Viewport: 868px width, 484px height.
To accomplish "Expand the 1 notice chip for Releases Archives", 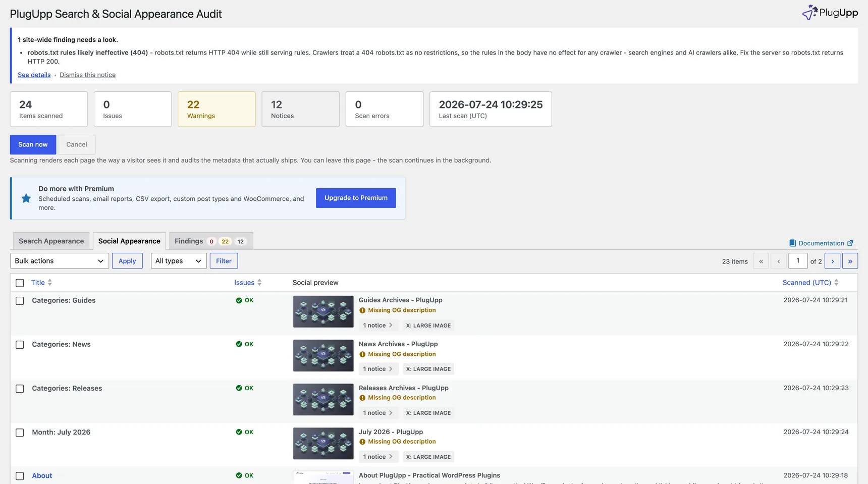I will pos(378,413).
